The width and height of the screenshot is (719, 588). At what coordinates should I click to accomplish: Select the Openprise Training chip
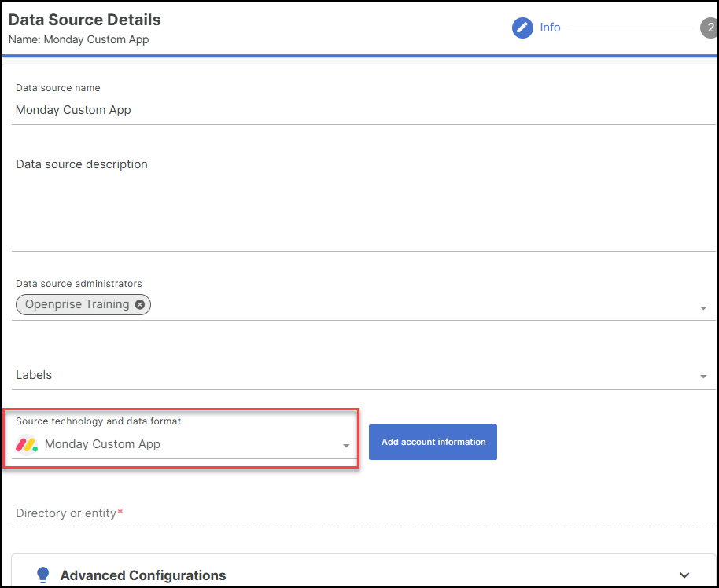coord(77,304)
